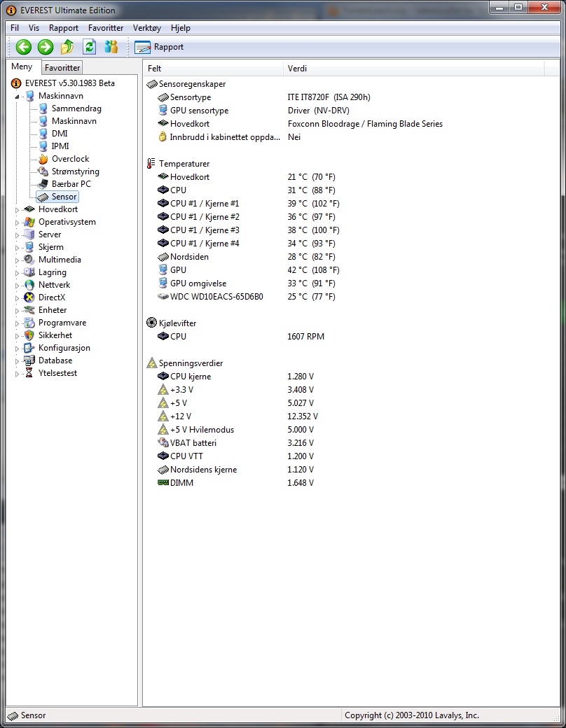Click the Sensor chip icon in the tree
The image size is (566, 728).
click(x=43, y=197)
